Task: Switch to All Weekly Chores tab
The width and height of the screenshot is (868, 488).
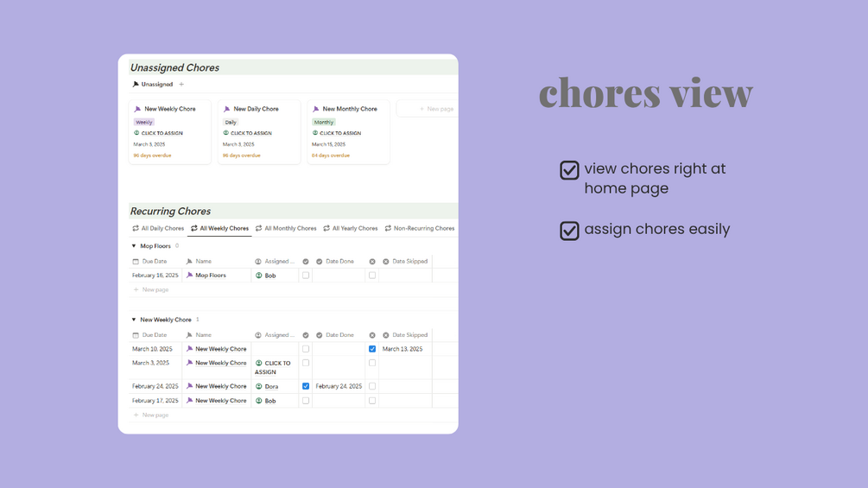Action: tap(219, 228)
